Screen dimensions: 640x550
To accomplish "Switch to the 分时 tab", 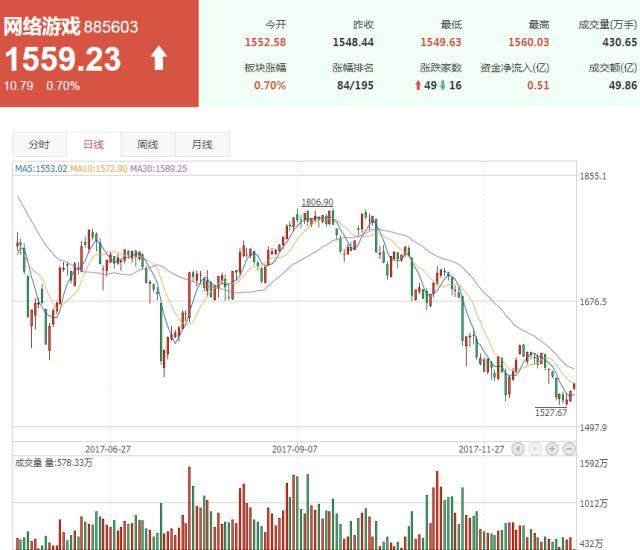I will 39,144.
